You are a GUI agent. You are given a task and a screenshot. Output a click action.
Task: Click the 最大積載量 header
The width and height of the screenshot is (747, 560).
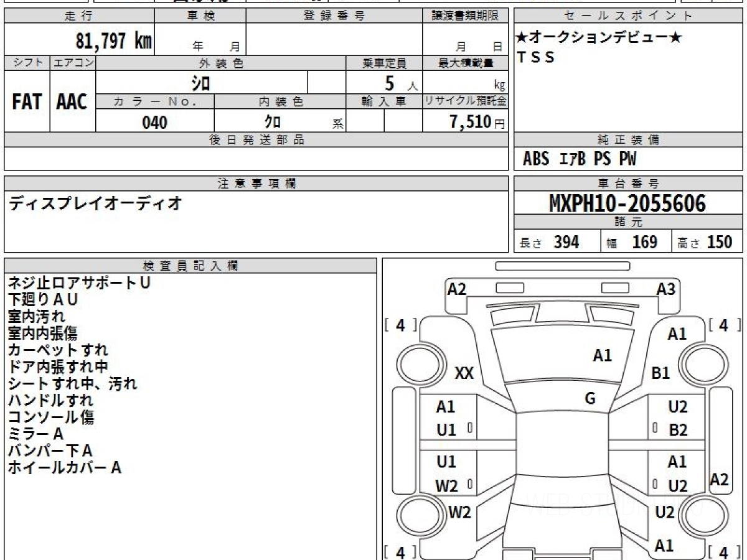coord(466,63)
